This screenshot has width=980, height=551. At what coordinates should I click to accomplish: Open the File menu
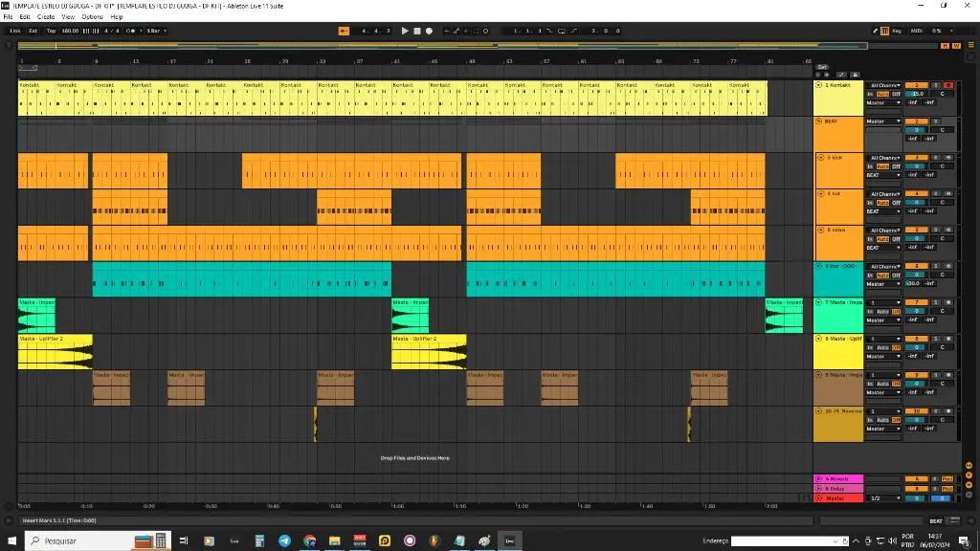8,17
